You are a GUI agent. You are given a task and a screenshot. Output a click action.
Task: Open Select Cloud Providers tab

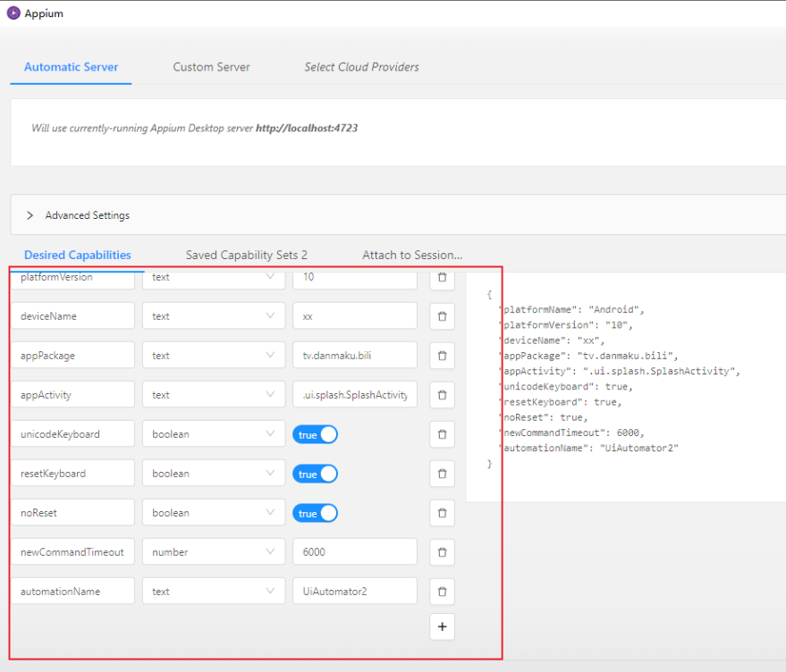tap(361, 67)
